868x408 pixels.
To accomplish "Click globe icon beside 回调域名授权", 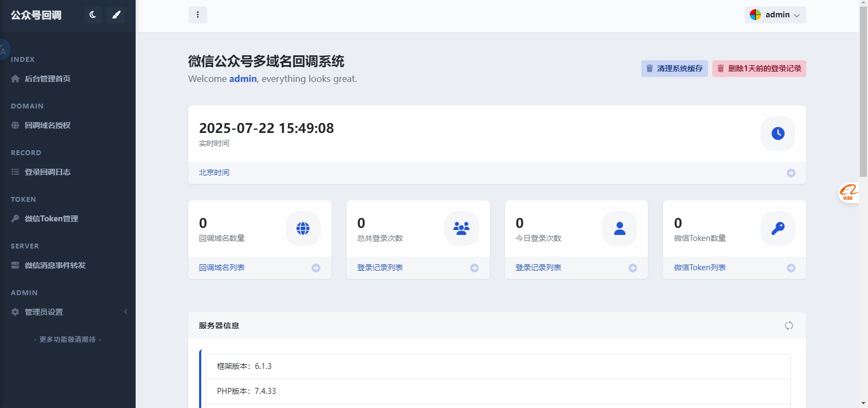I will pyautogui.click(x=15, y=125).
